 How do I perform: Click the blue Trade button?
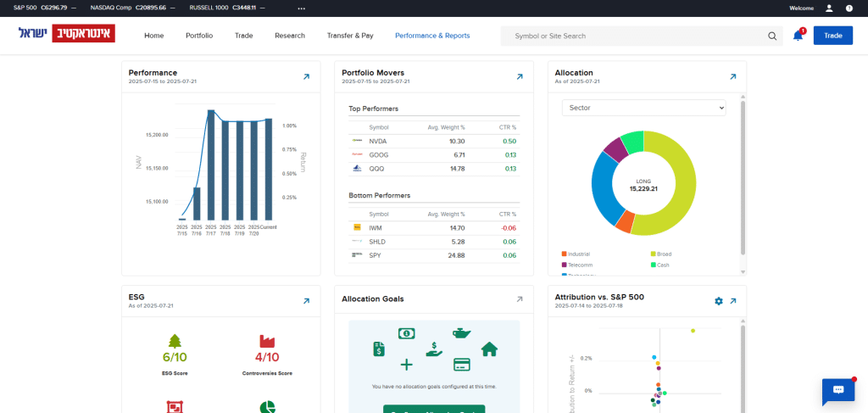832,36
